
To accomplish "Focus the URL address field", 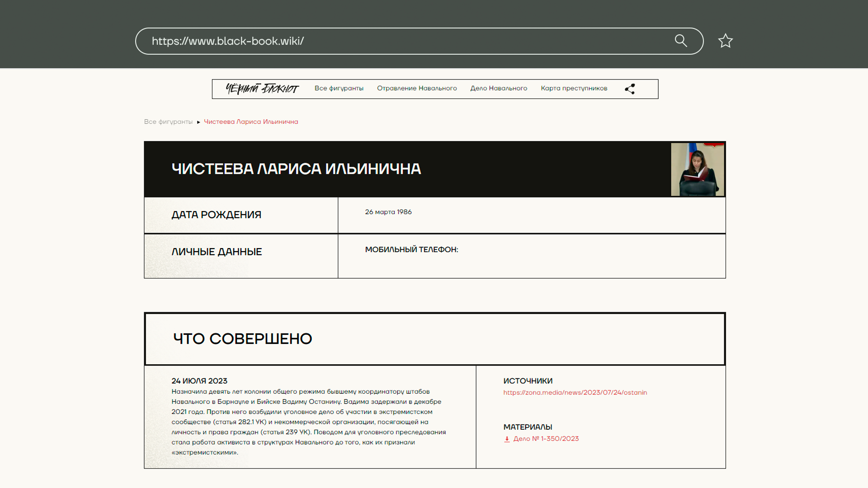I will (407, 41).
